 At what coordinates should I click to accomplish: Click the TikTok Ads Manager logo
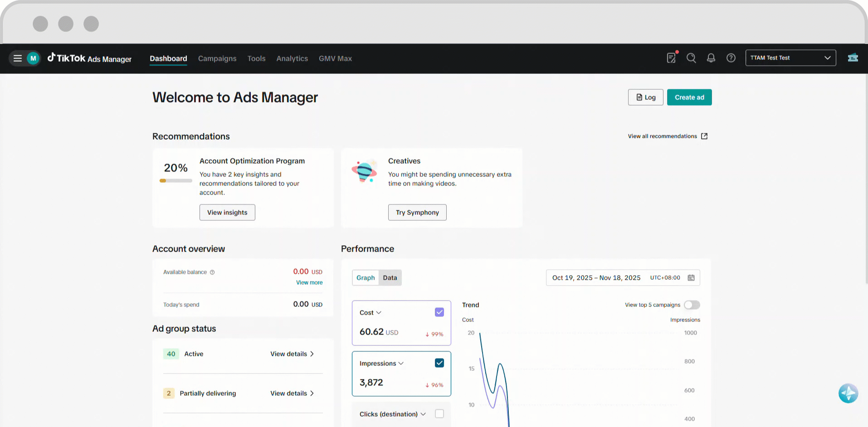pyautogui.click(x=89, y=58)
